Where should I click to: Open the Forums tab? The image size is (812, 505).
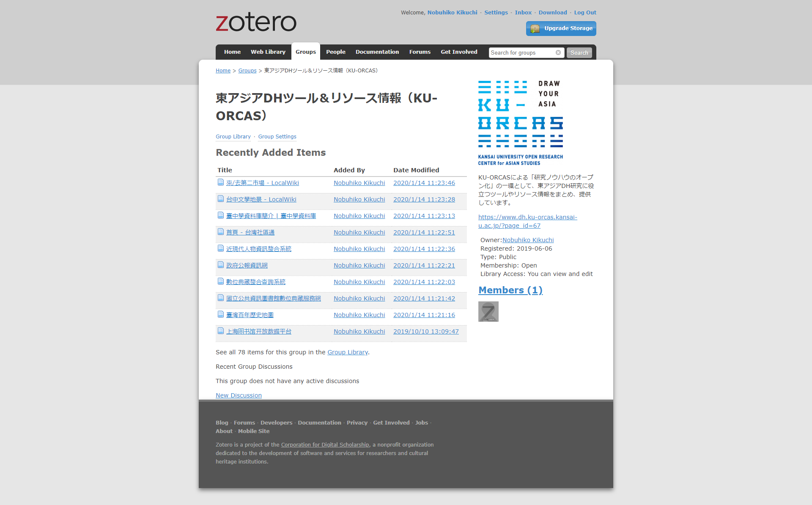(x=420, y=52)
